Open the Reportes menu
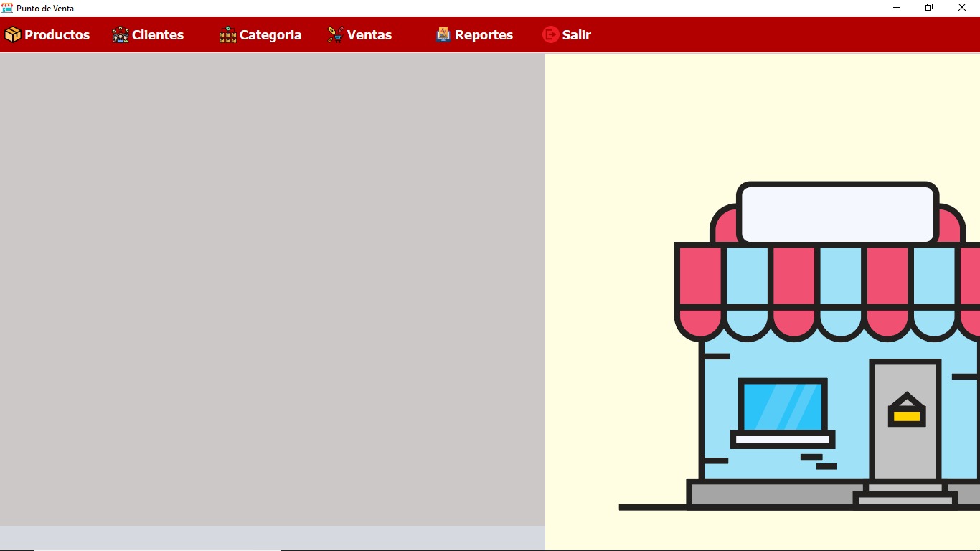This screenshot has height=551, width=980. click(474, 34)
